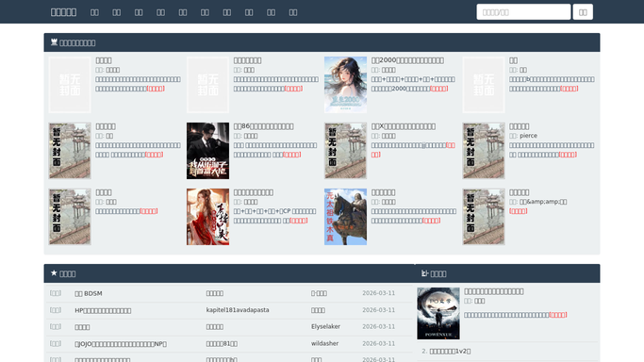Screen dimensions: 644x362
Task: Click the crown icon in the first section header
Action: 54,42
